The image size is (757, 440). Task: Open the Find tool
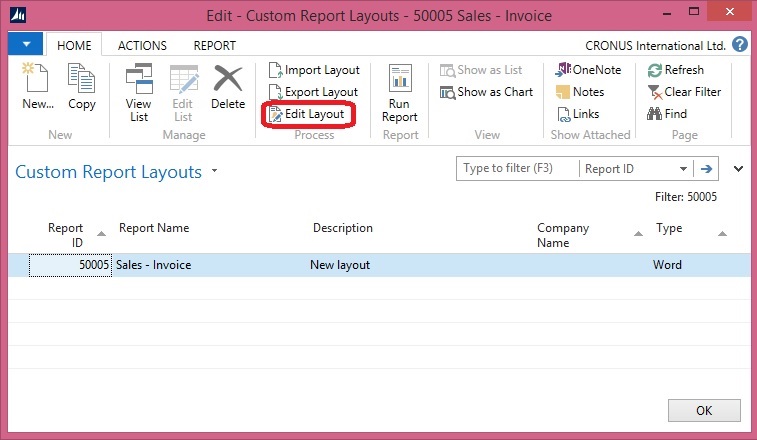click(667, 114)
